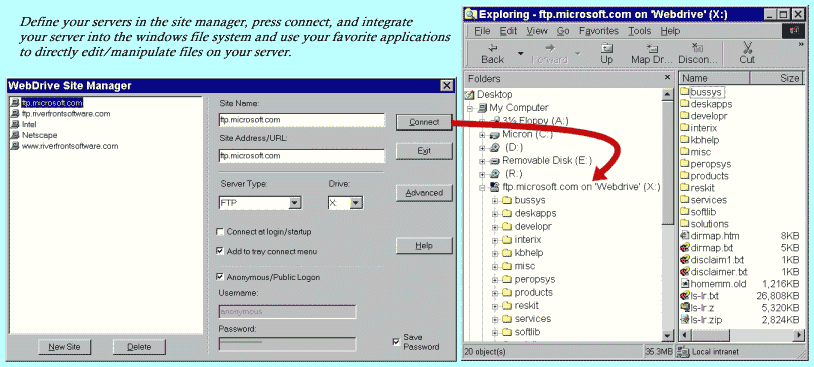The image size is (814, 367).
Task: Open the Help menu in Explorer
Action: tap(670, 31)
